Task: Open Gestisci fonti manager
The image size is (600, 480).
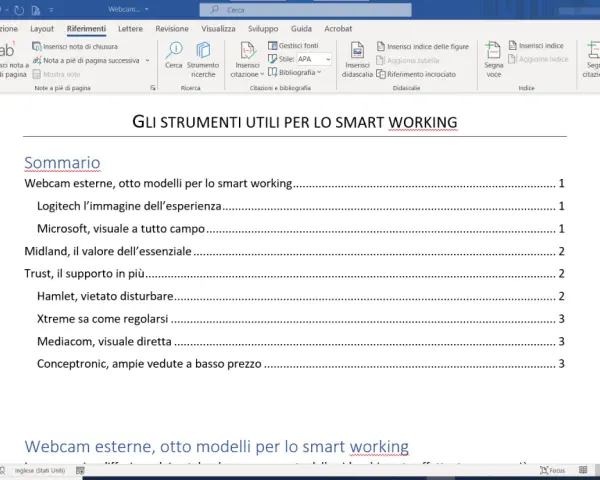Action: 293,46
